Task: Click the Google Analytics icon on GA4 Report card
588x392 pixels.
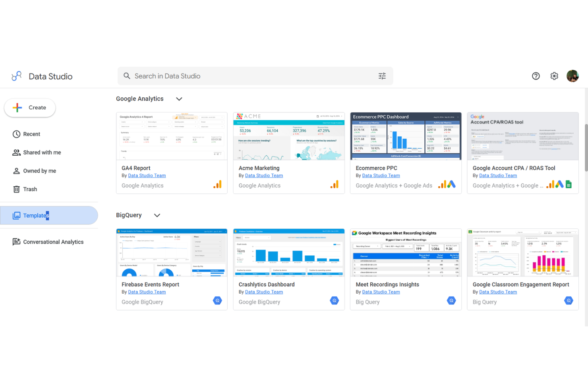Action: point(217,185)
